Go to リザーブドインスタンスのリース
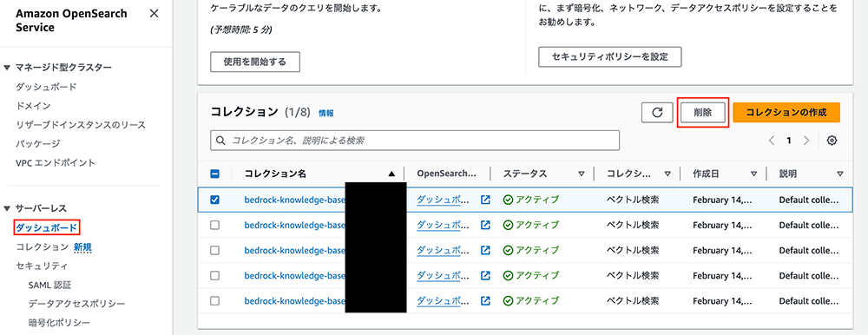 (80, 125)
